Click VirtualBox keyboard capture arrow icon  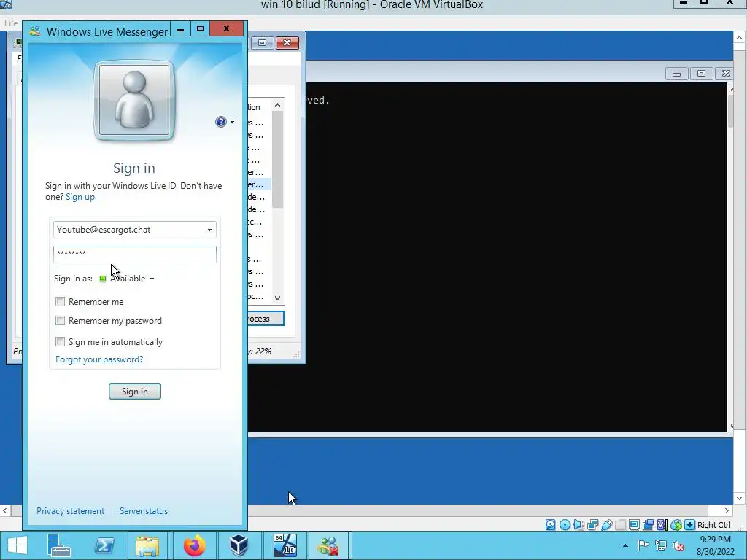click(x=689, y=525)
